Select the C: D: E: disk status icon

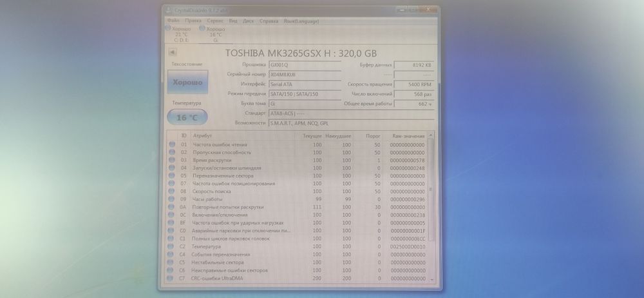[x=168, y=28]
